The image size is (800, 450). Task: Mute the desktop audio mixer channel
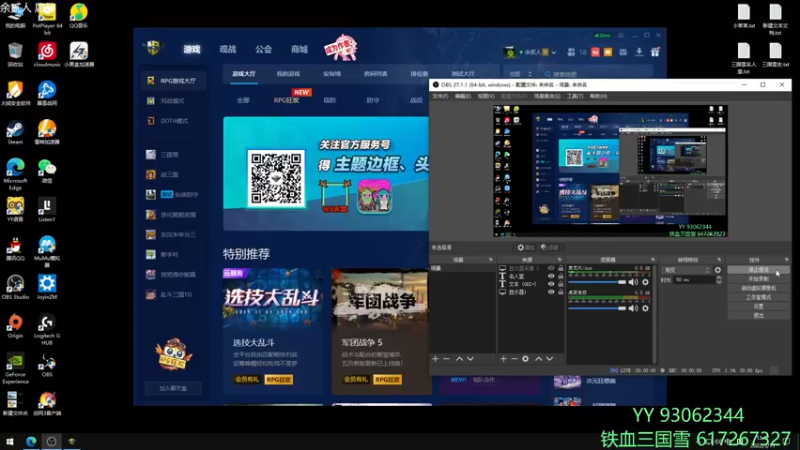[x=634, y=308]
